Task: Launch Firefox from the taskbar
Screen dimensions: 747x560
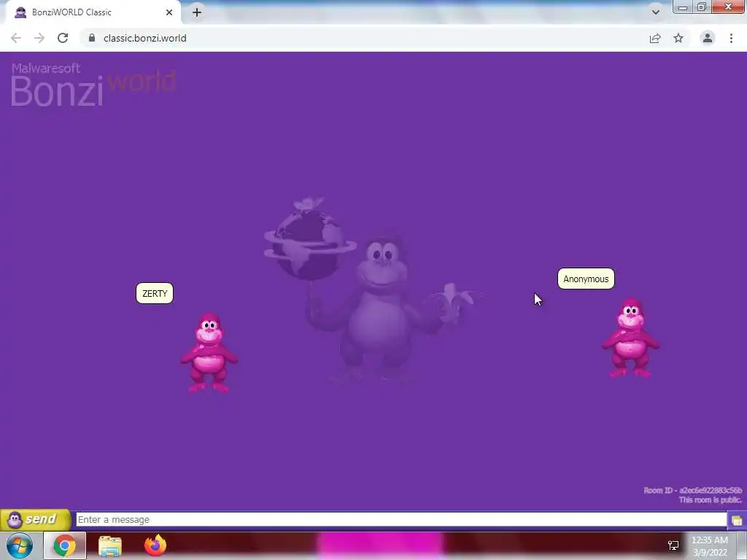Action: 155,545
